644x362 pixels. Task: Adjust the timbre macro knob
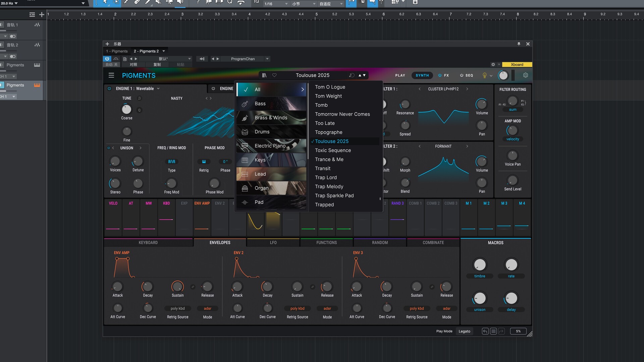click(x=480, y=265)
